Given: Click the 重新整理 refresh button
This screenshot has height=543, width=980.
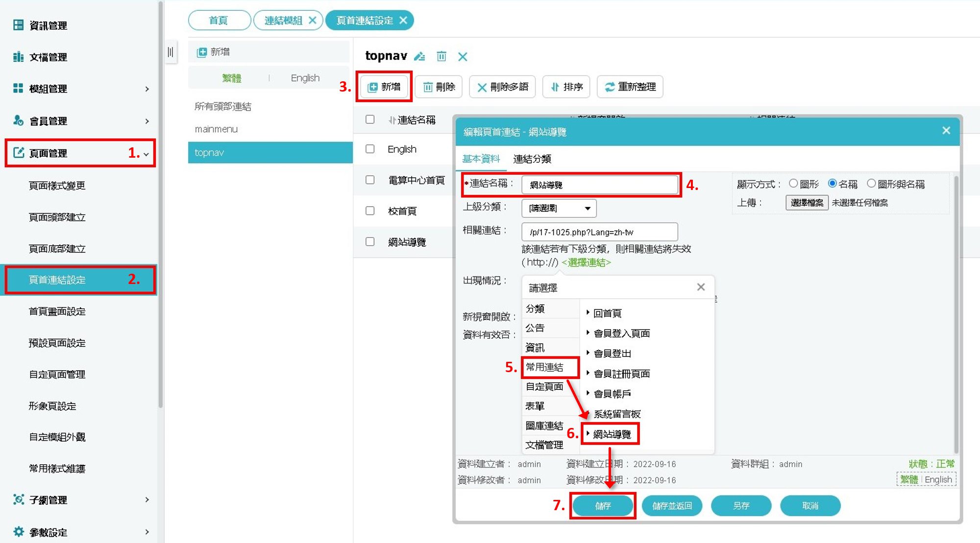Looking at the screenshot, I should coord(630,87).
